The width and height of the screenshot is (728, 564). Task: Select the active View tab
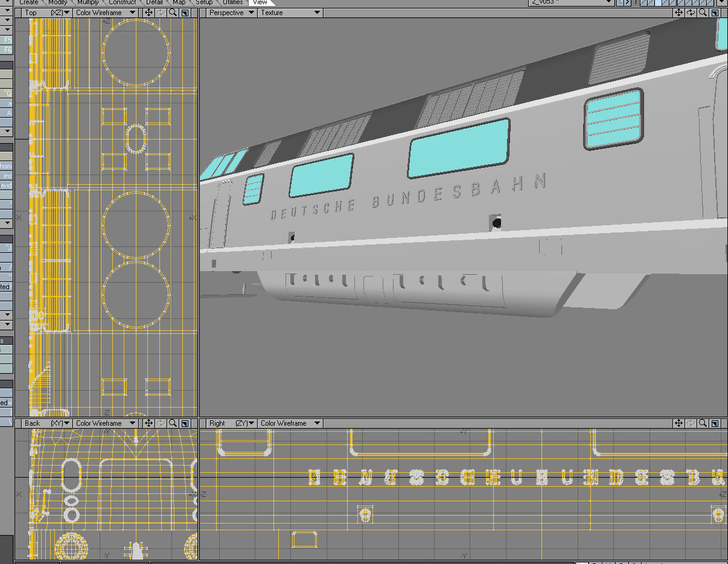point(260,2)
